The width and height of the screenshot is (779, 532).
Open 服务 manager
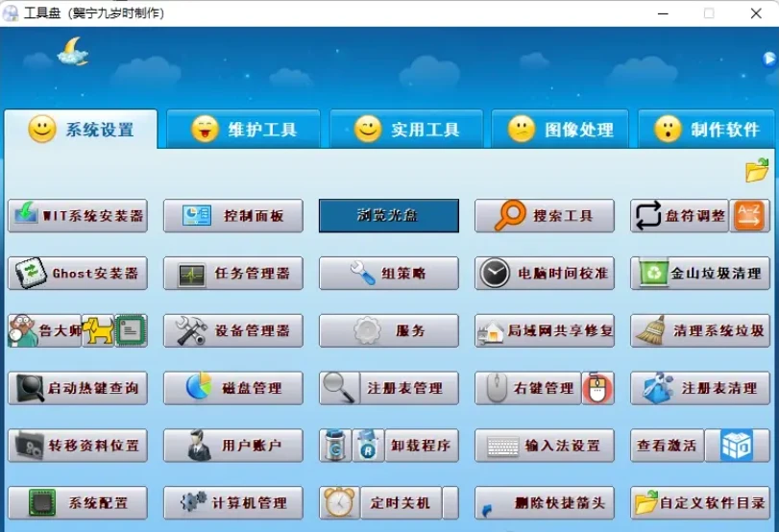click(x=388, y=330)
